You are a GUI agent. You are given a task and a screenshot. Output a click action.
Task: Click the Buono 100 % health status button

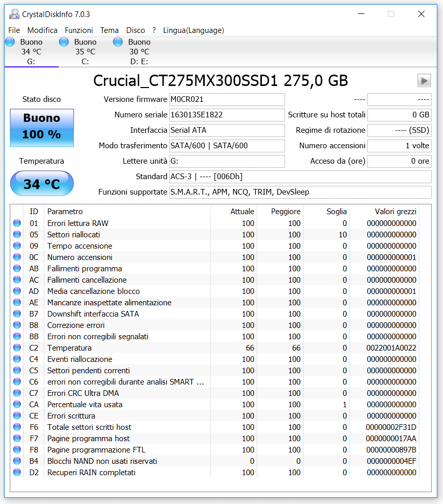tap(42, 128)
